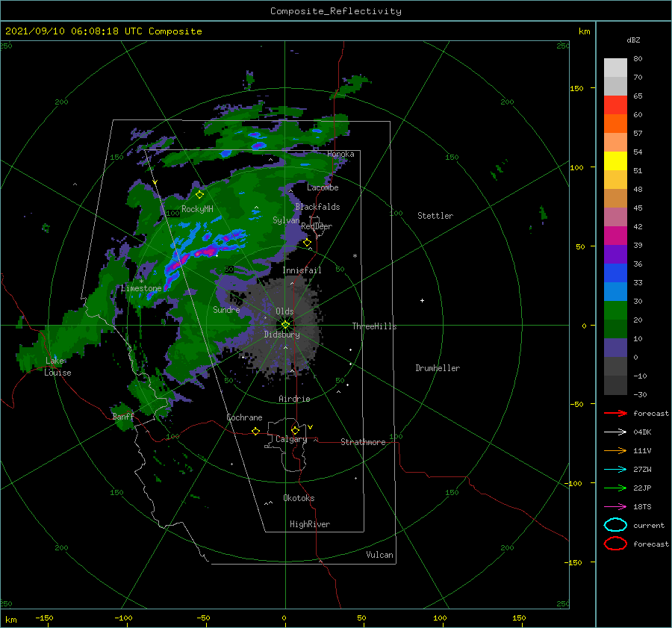Click the Strathmore label
672x628 pixels.
pyautogui.click(x=363, y=442)
